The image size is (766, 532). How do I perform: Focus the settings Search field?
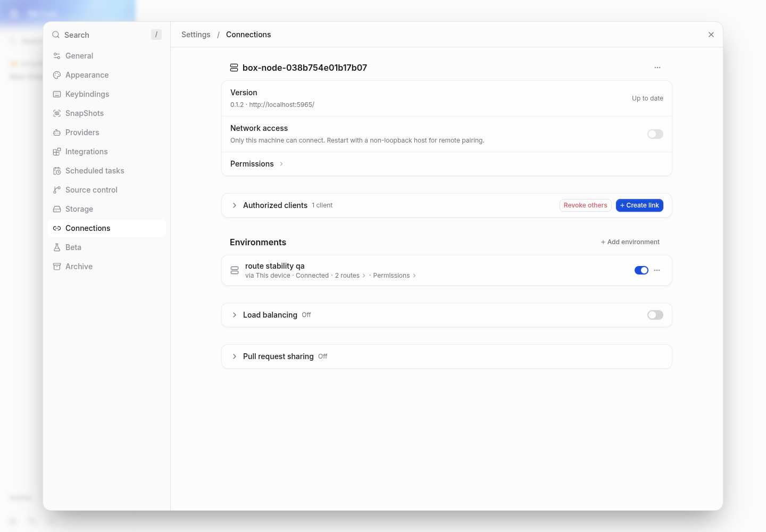[x=106, y=35]
